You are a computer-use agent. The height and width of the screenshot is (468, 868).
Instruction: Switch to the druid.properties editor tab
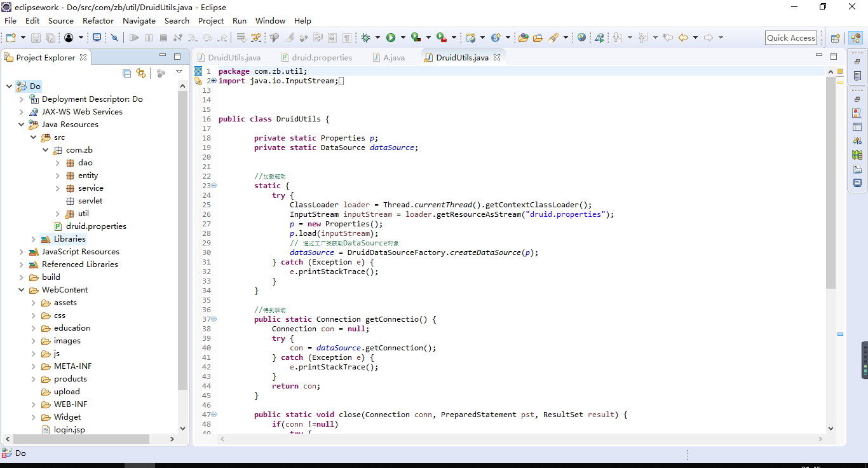coord(316,57)
